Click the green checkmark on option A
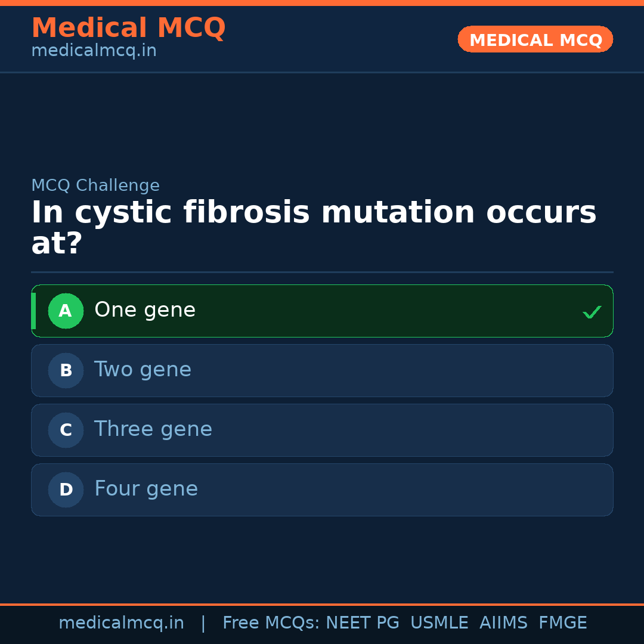Image resolution: width=644 pixels, height=644 pixels. [x=592, y=312]
